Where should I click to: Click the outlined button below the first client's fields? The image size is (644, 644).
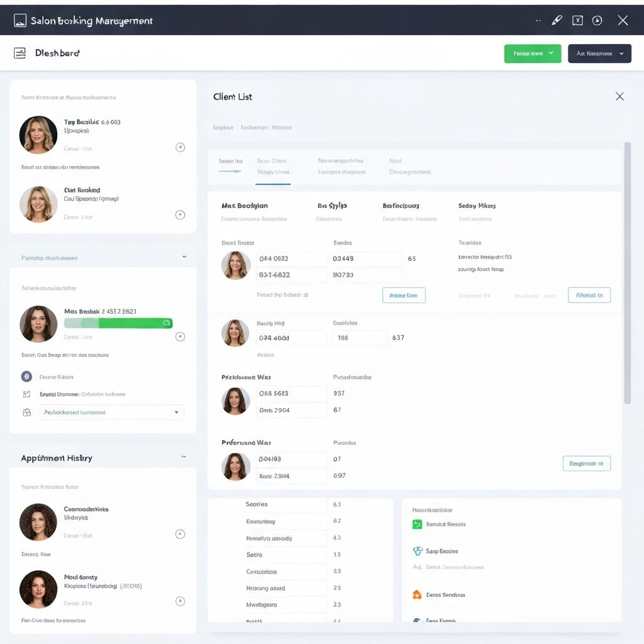pos(404,295)
